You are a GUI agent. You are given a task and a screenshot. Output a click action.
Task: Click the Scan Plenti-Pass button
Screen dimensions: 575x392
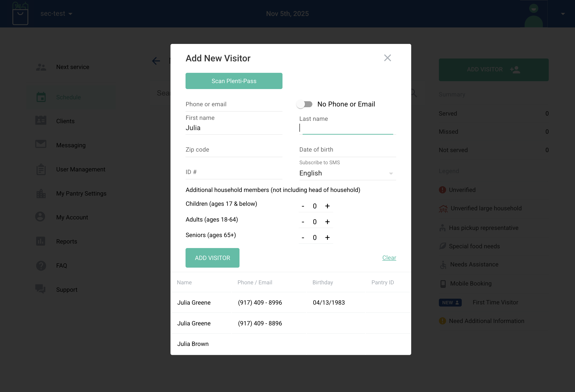234,81
